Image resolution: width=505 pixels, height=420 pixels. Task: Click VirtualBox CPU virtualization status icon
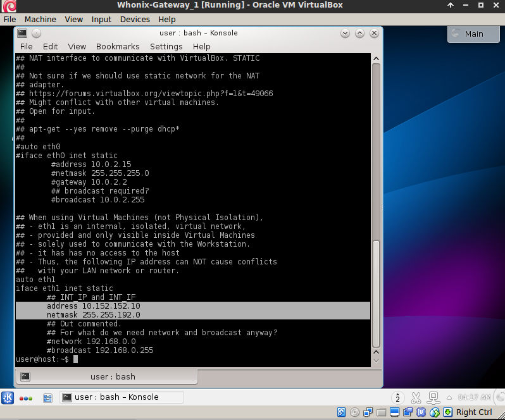pos(421,412)
